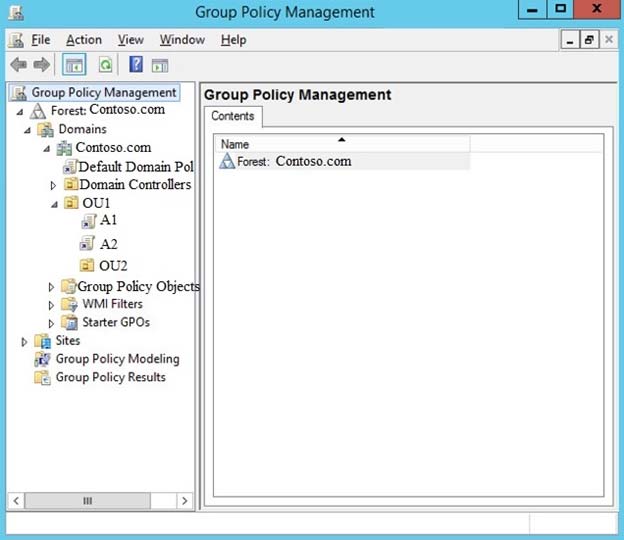The image size is (624, 540).
Task: Open the View menu
Action: pos(131,40)
